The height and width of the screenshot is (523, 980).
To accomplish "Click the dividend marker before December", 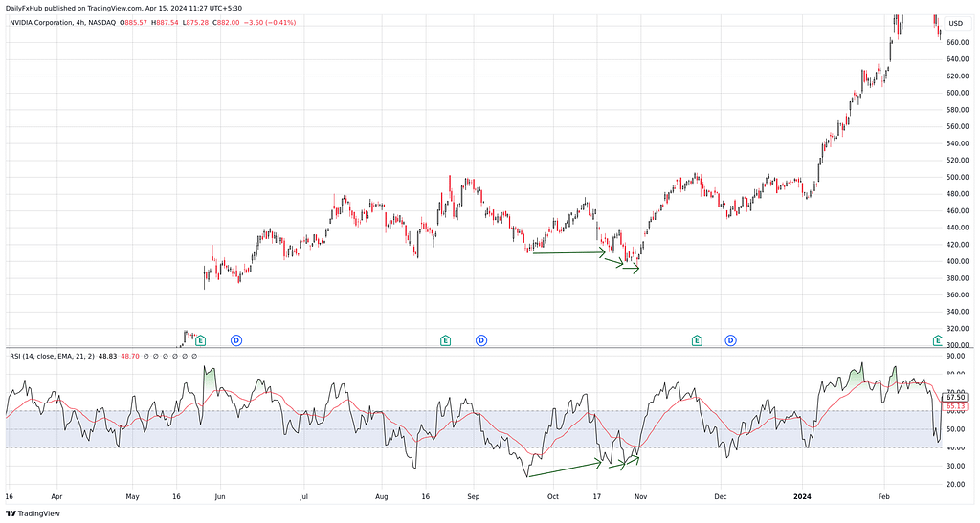I will pyautogui.click(x=730, y=340).
